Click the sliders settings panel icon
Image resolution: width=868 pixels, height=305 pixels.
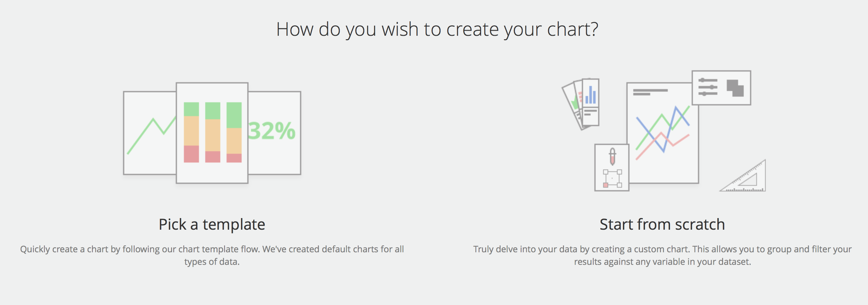tap(708, 87)
